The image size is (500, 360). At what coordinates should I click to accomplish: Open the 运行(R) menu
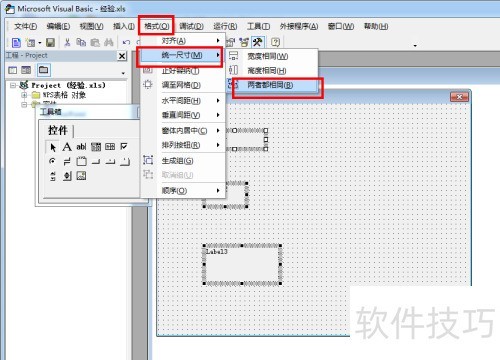click(225, 26)
